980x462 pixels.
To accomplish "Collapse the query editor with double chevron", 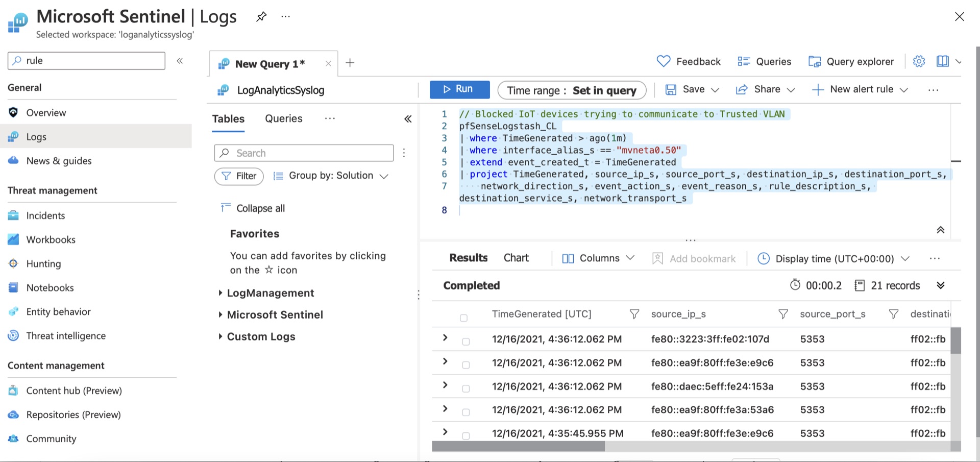I will pyautogui.click(x=940, y=230).
